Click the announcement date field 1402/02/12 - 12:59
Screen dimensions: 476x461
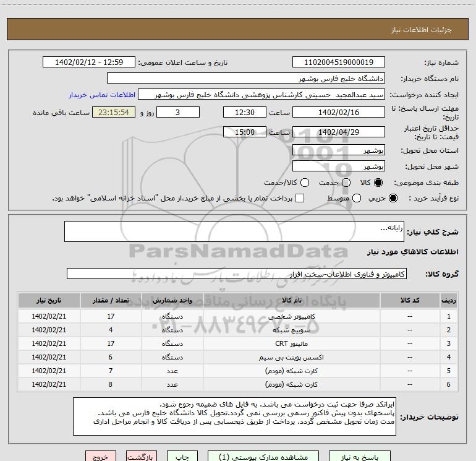tap(89, 62)
